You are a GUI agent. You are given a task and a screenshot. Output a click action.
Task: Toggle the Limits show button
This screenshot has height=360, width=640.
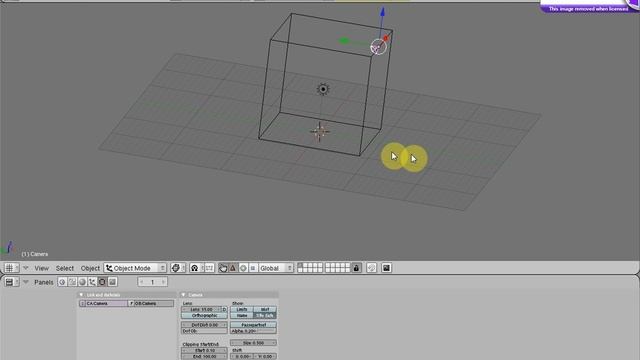coord(242,309)
